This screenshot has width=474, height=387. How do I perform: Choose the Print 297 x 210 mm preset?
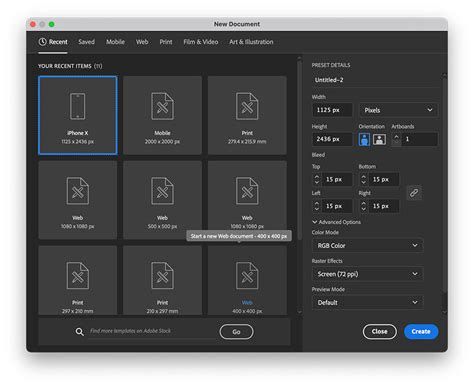[x=78, y=280]
